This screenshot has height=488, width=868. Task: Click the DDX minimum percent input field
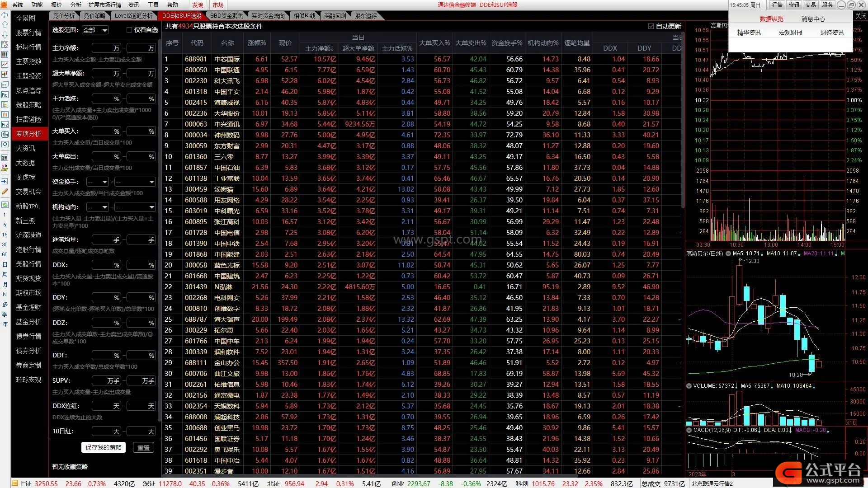coord(106,265)
